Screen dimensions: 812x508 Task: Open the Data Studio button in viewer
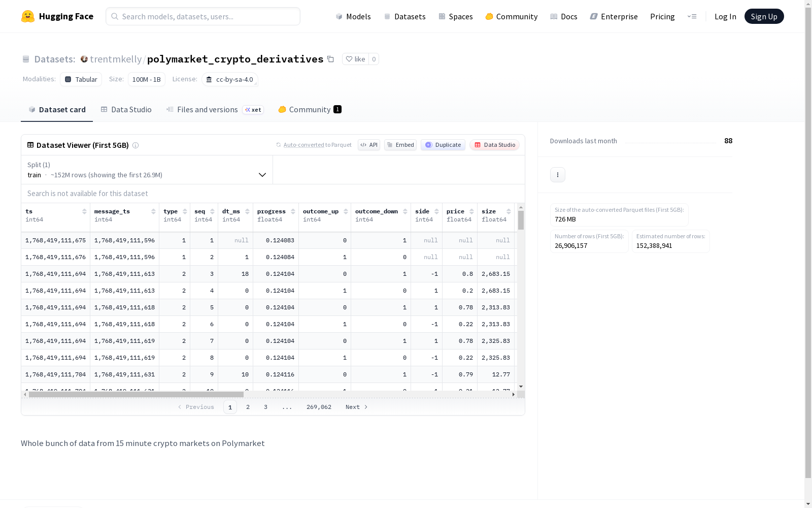(494, 145)
